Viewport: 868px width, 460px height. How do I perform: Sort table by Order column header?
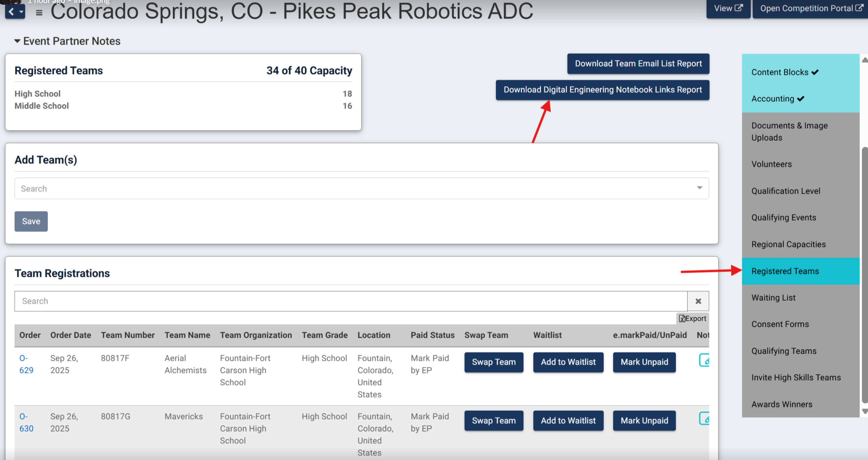tap(30, 335)
